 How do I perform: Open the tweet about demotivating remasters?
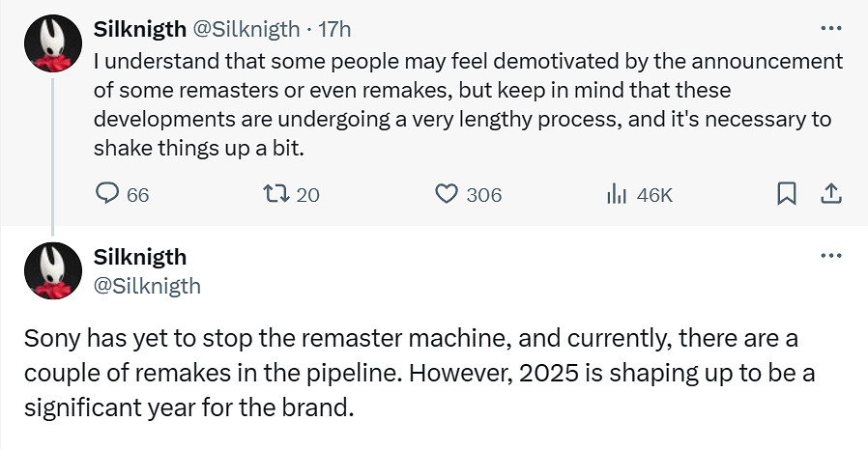pos(464,105)
